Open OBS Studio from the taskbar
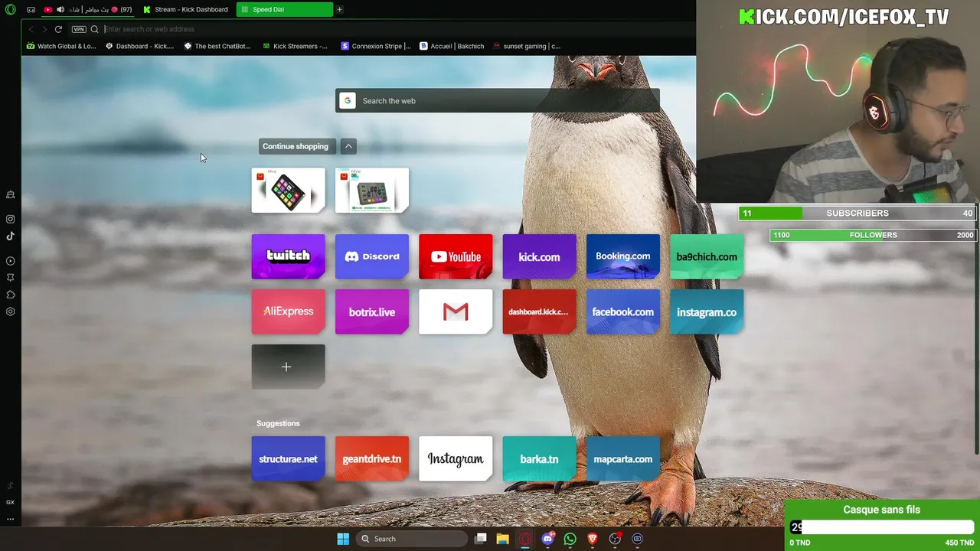 click(615, 539)
